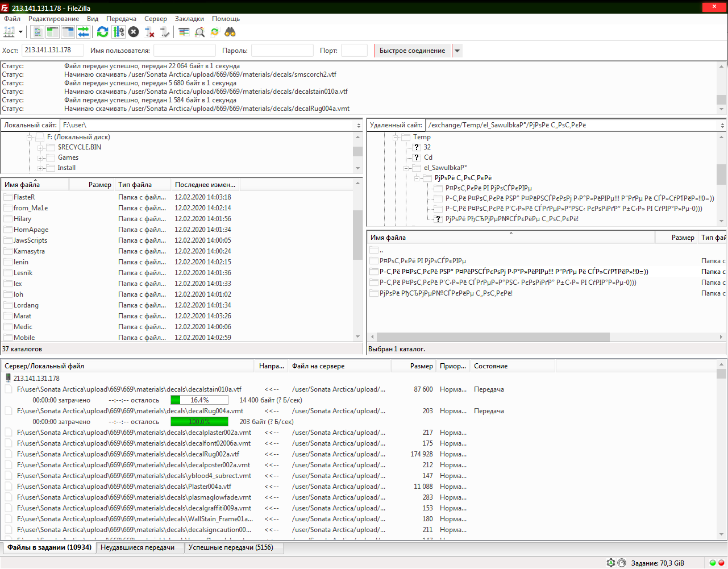Toggle synchronized browsing
This screenshot has height=569, width=728.
coord(215,32)
